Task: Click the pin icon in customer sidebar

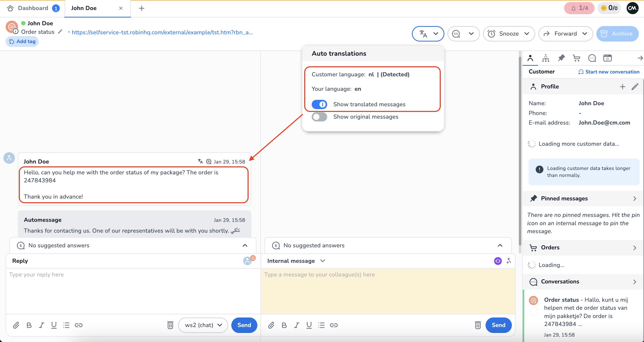Action: [561, 58]
